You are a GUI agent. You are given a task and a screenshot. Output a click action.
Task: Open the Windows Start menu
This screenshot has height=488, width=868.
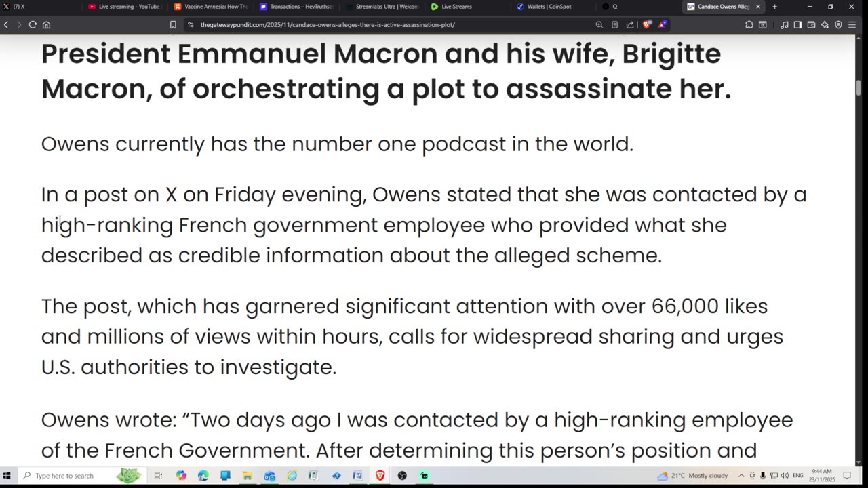(7, 476)
